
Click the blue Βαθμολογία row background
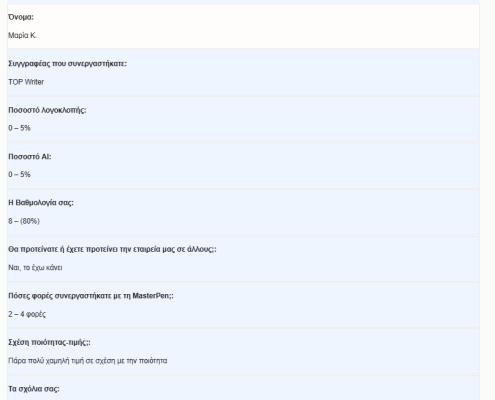pyautogui.click(x=243, y=212)
